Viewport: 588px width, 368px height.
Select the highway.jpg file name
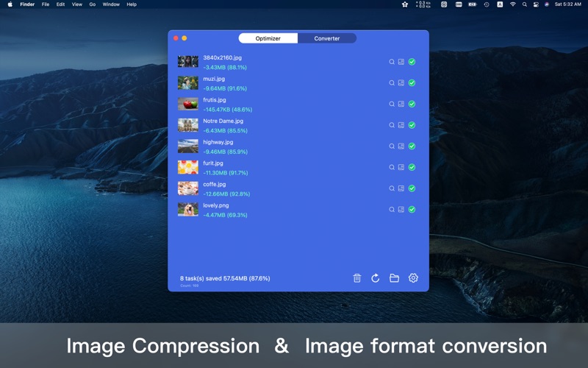point(218,142)
